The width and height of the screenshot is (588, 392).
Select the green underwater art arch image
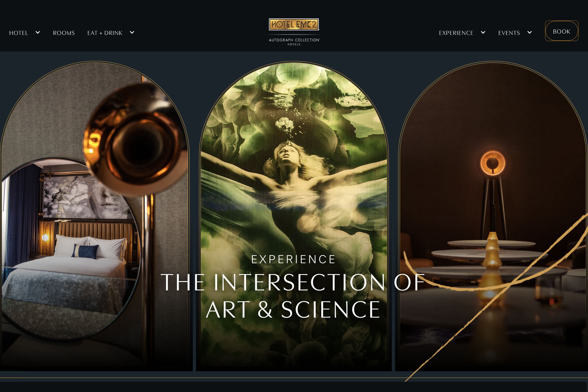click(x=294, y=216)
